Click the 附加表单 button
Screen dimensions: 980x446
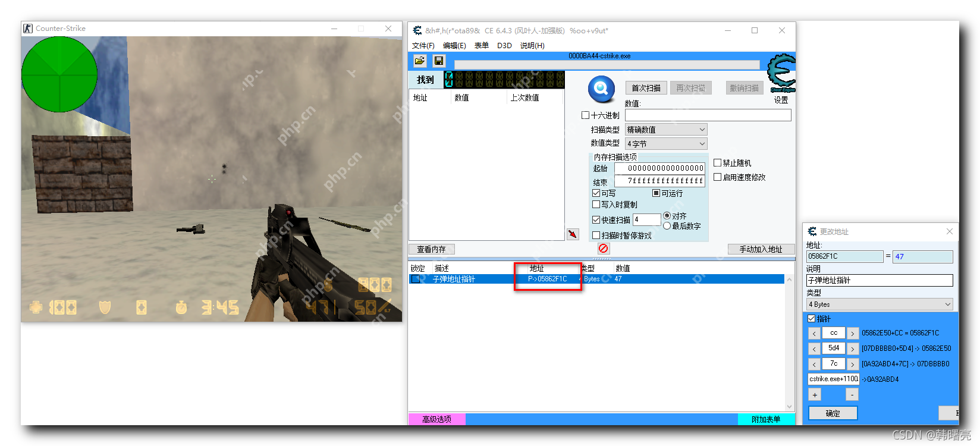point(766,419)
